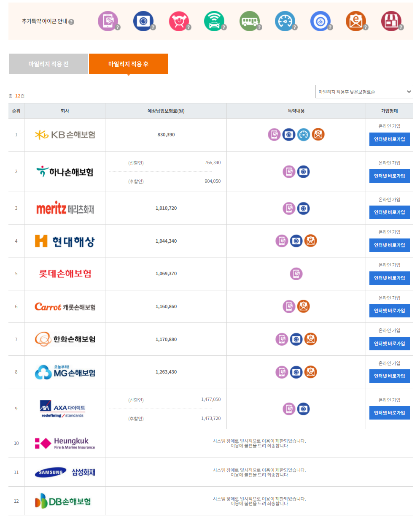The width and height of the screenshot is (420, 520).
Task: Click the blackbox camera icon in the AXA다이렉트 row
Action: pyautogui.click(x=304, y=409)
